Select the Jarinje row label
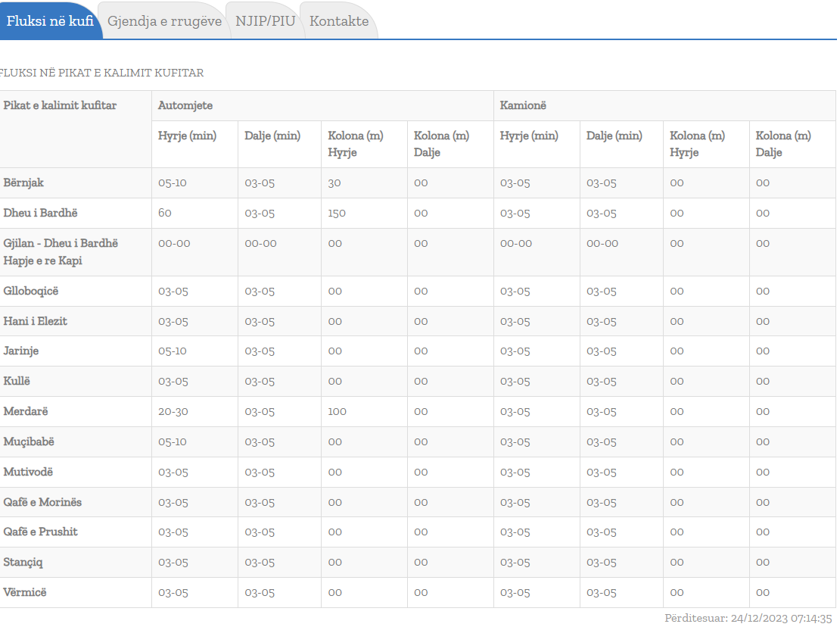 coord(21,351)
